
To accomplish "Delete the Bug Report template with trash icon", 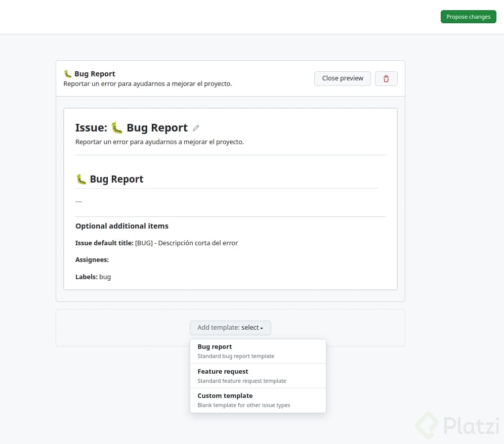I will [x=386, y=78].
